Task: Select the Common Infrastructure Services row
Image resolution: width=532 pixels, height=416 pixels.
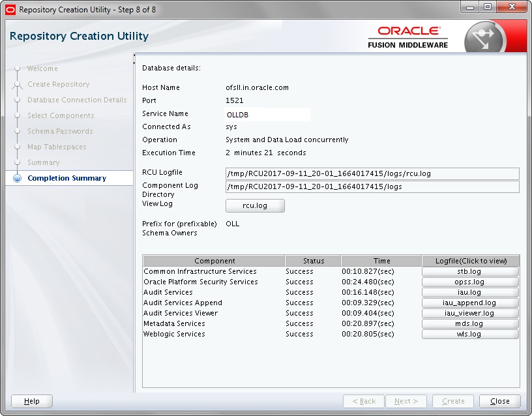Action: 331,271
